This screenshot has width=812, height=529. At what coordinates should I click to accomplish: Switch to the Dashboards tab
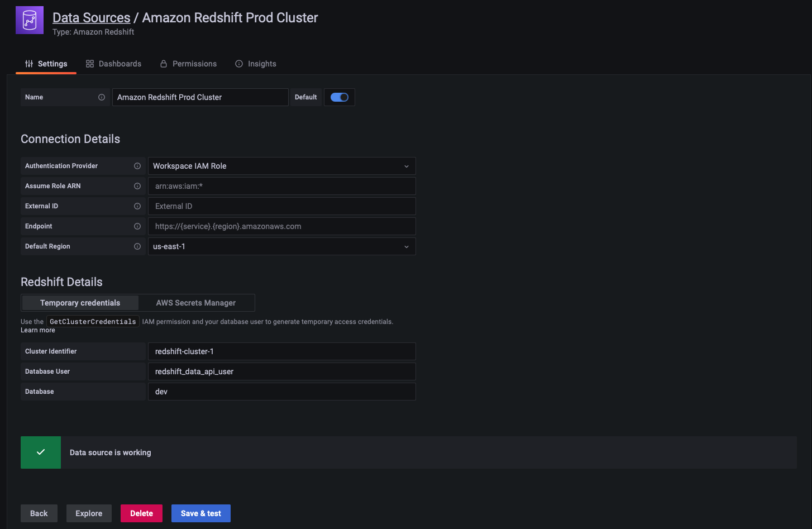(x=113, y=64)
